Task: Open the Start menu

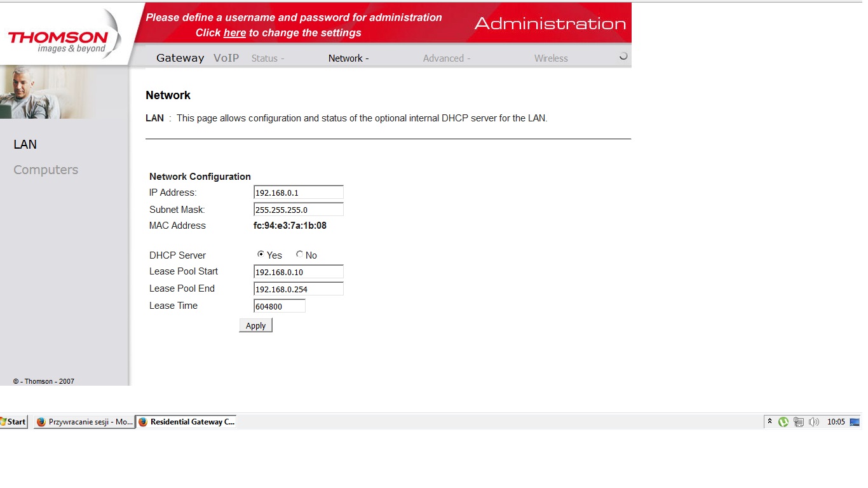Action: pos(13,422)
